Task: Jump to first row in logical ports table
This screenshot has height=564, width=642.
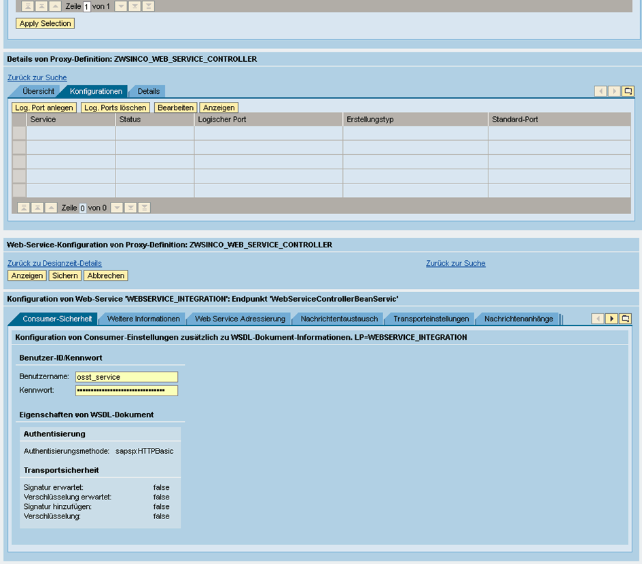Action: pyautogui.click(x=24, y=207)
